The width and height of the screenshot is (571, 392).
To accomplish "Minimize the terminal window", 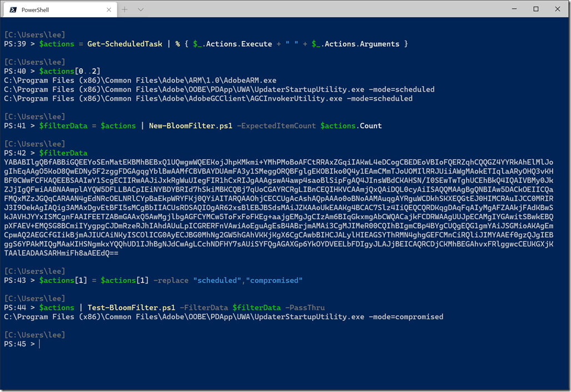I will coord(514,9).
